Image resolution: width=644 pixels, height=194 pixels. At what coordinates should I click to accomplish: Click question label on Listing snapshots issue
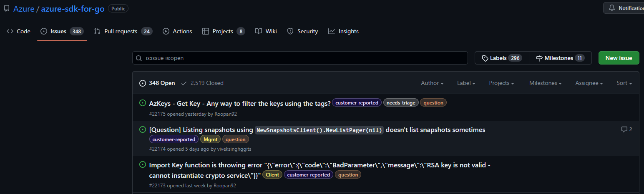pos(236,139)
